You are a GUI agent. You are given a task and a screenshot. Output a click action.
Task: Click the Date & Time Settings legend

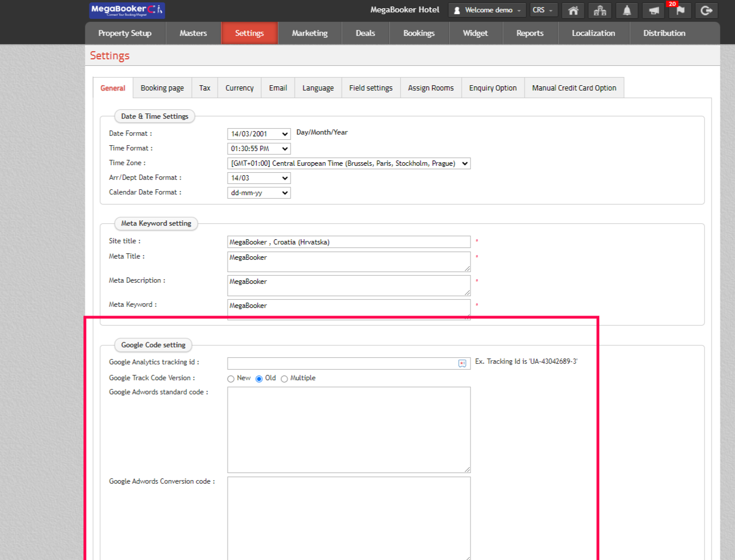[155, 117]
